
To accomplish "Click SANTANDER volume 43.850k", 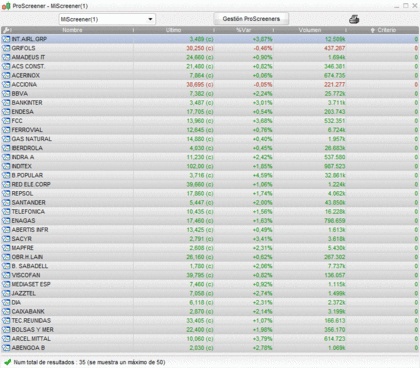I will [x=335, y=203].
